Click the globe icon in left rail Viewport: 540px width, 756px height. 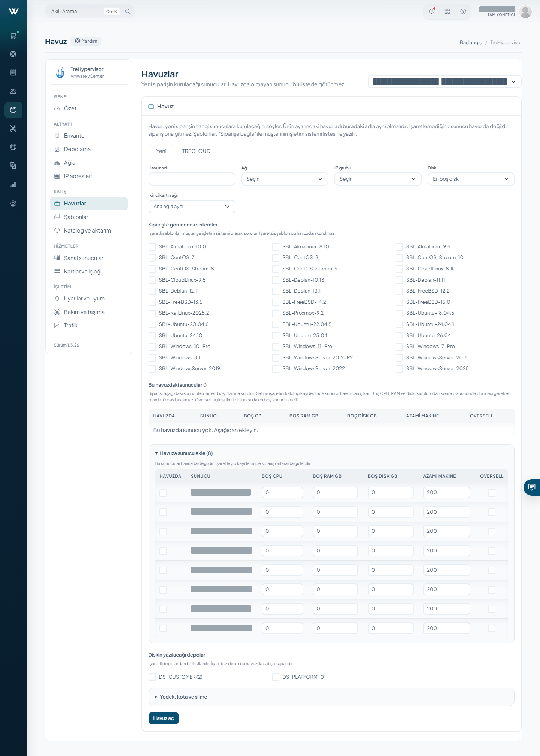[x=13, y=147]
